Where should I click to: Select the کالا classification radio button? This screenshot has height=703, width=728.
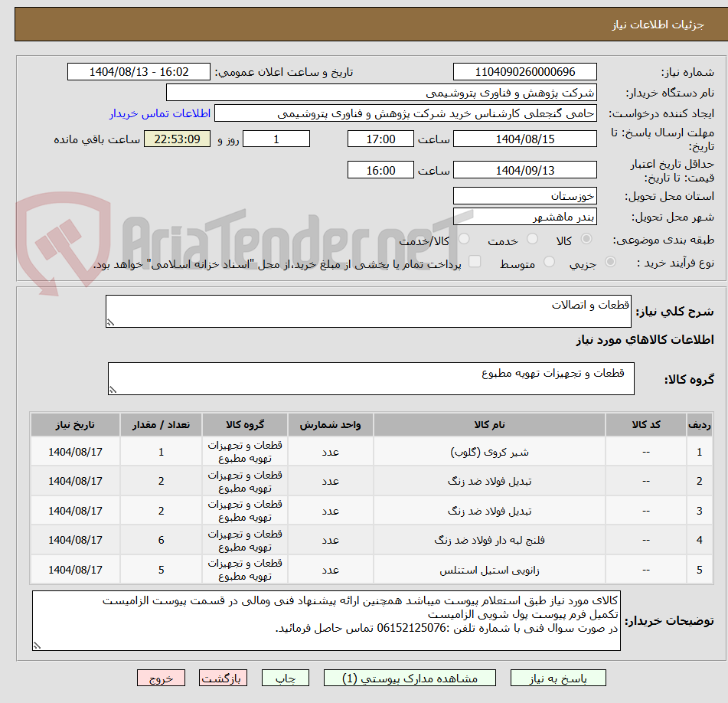click(x=586, y=238)
